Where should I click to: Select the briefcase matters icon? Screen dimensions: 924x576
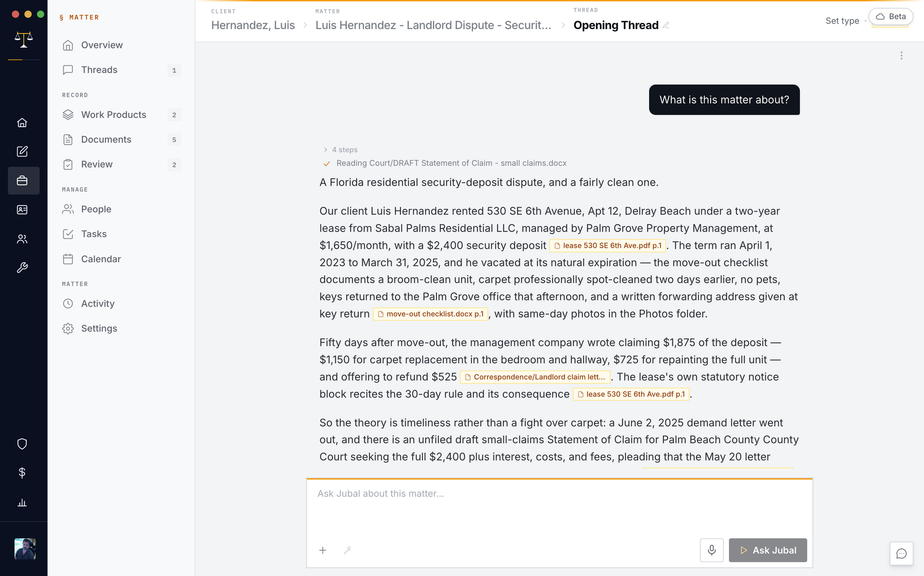tap(22, 181)
